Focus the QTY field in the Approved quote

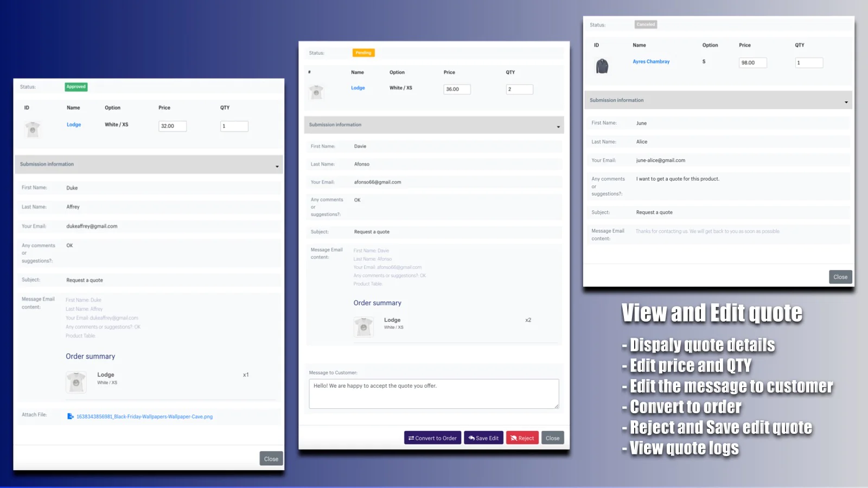point(234,126)
